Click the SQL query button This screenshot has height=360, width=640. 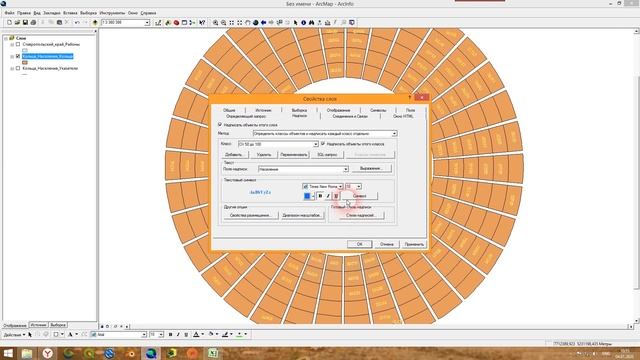pos(327,155)
